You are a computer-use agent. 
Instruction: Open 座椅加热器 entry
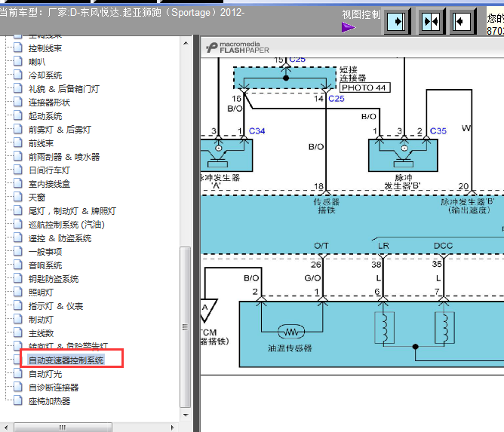49,401
